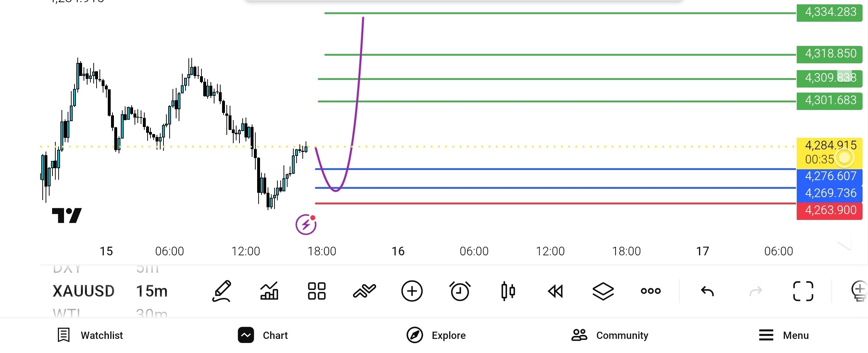The image size is (868, 353).
Task: Start bar replay with the rewind icon
Action: [556, 291]
